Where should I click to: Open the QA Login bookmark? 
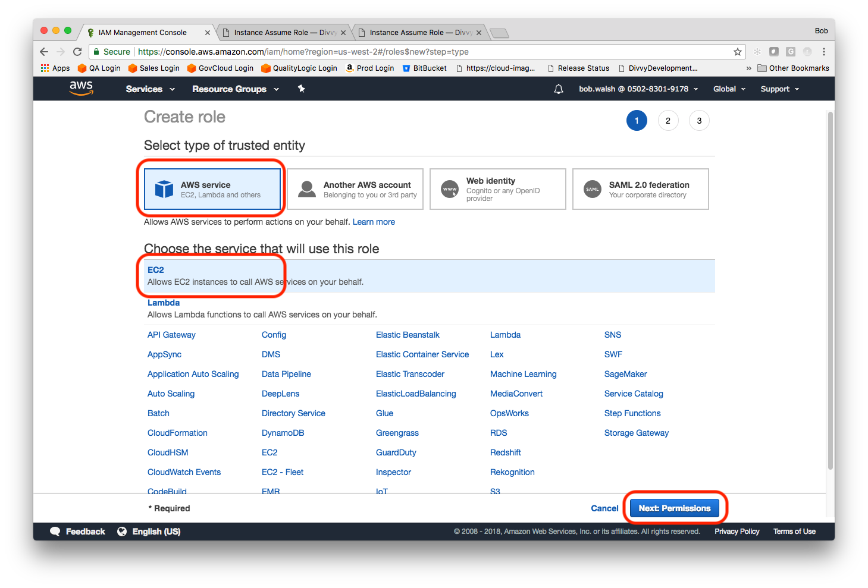point(99,68)
